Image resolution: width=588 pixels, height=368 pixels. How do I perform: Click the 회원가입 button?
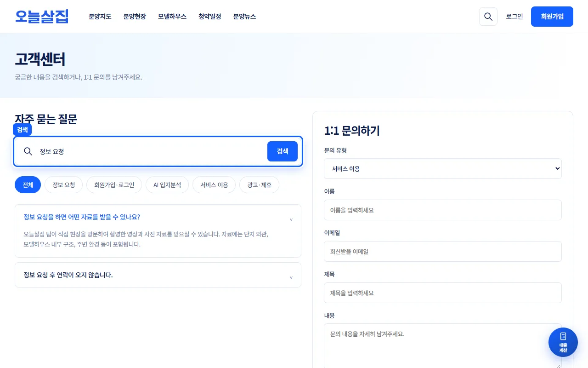pos(552,17)
